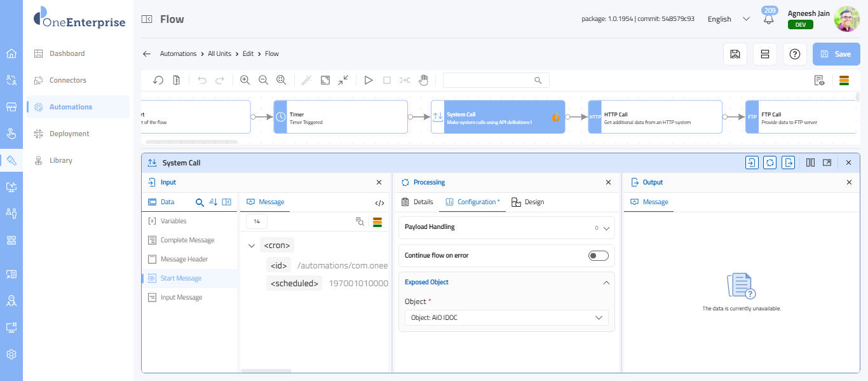The image size is (868, 381).
Task: Click All Units breadcrumb link
Action: (x=219, y=53)
